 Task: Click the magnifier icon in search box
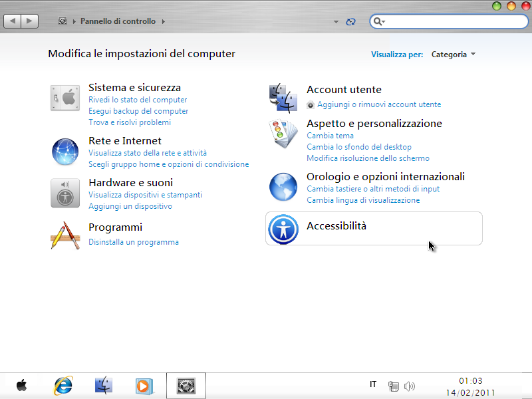point(378,22)
